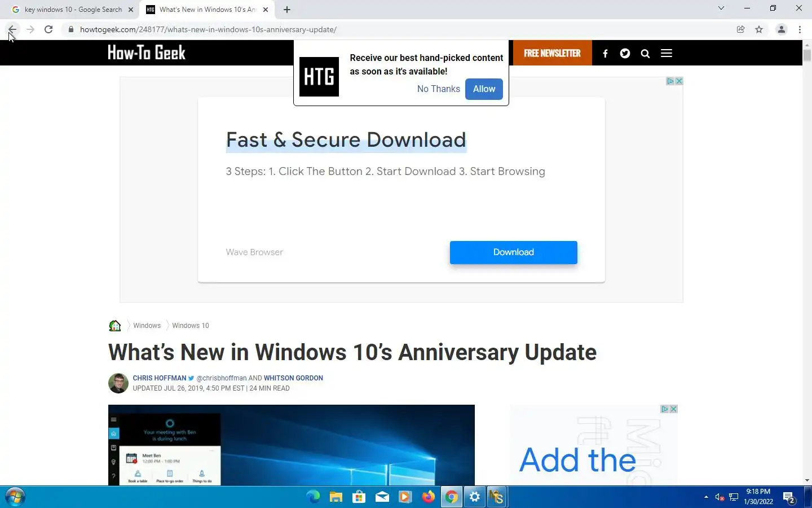Click the blue Download button
Viewport: 812px width, 508px height.
[x=513, y=252]
